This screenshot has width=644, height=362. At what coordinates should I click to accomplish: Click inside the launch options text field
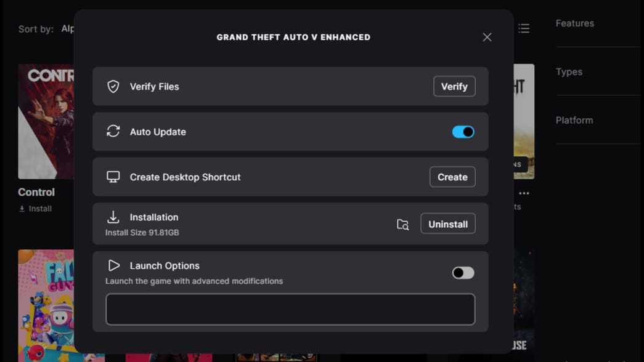(x=290, y=309)
